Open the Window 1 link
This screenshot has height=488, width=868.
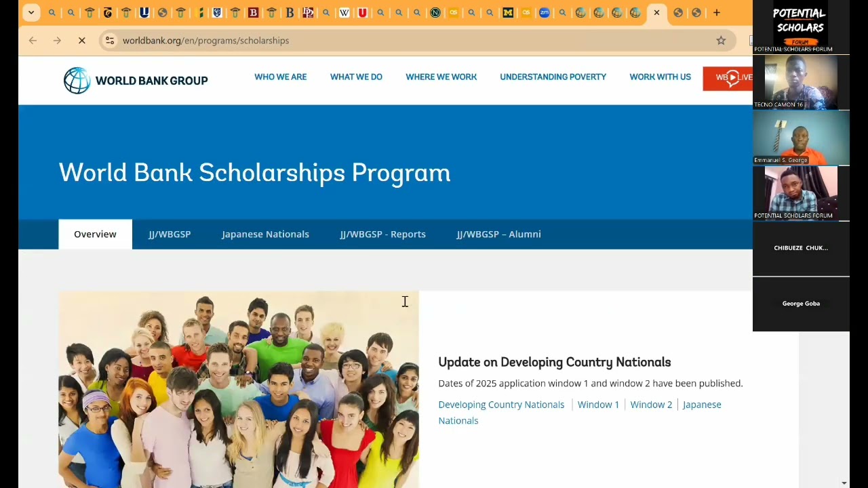[598, 405]
